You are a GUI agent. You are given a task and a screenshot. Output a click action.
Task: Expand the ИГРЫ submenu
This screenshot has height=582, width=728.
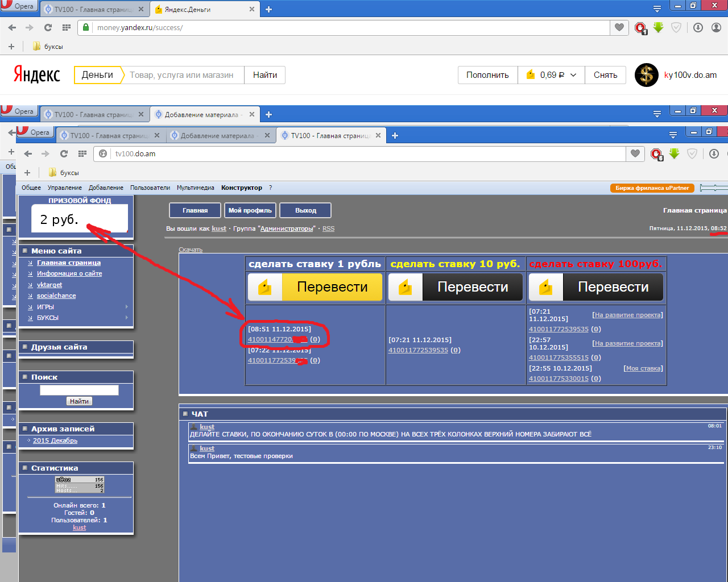[45, 307]
